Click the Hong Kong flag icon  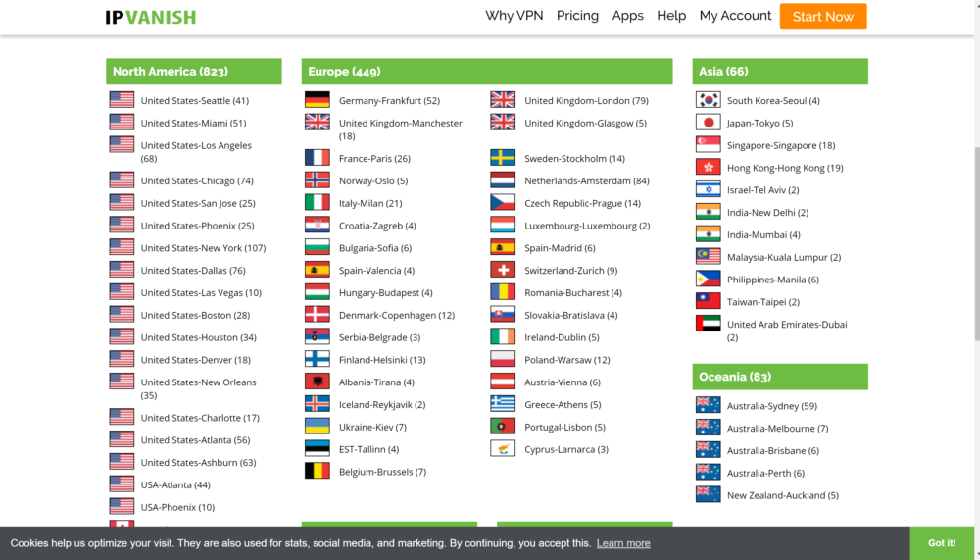(x=709, y=167)
